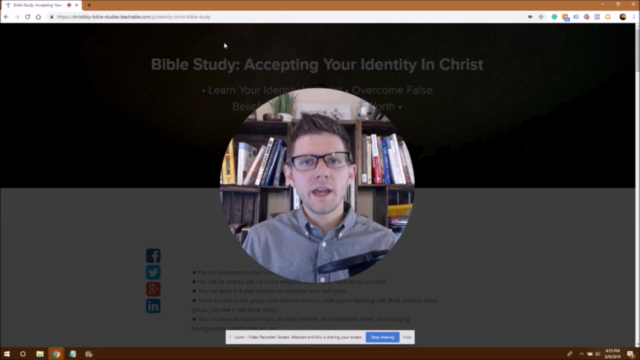Open the volume icon in system tray

click(x=598, y=354)
